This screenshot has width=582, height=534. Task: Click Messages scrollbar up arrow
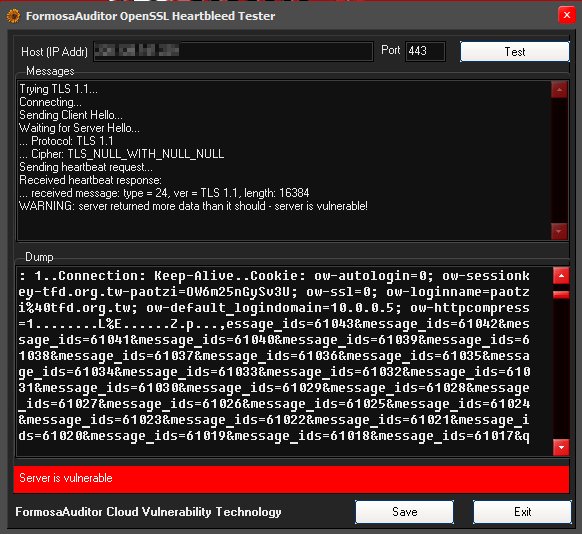pos(559,89)
